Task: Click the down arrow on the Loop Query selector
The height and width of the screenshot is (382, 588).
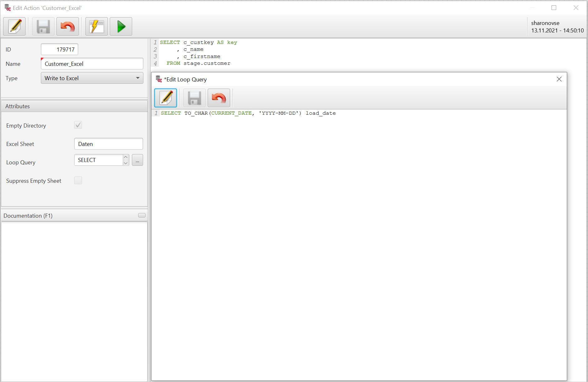Action: (x=126, y=163)
